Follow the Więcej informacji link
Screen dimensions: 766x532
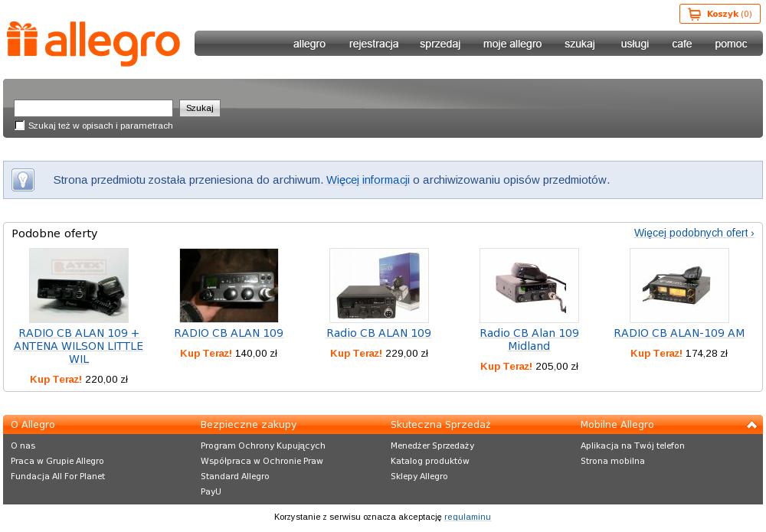(368, 180)
